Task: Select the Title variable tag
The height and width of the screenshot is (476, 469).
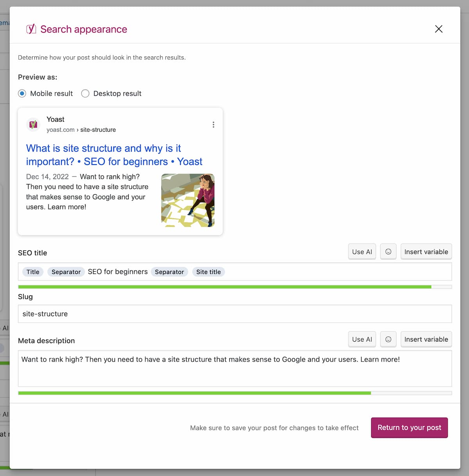Action: (x=33, y=272)
